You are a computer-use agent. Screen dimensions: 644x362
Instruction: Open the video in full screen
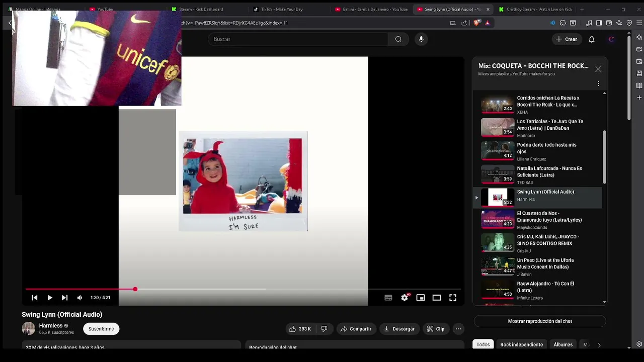[x=453, y=298]
